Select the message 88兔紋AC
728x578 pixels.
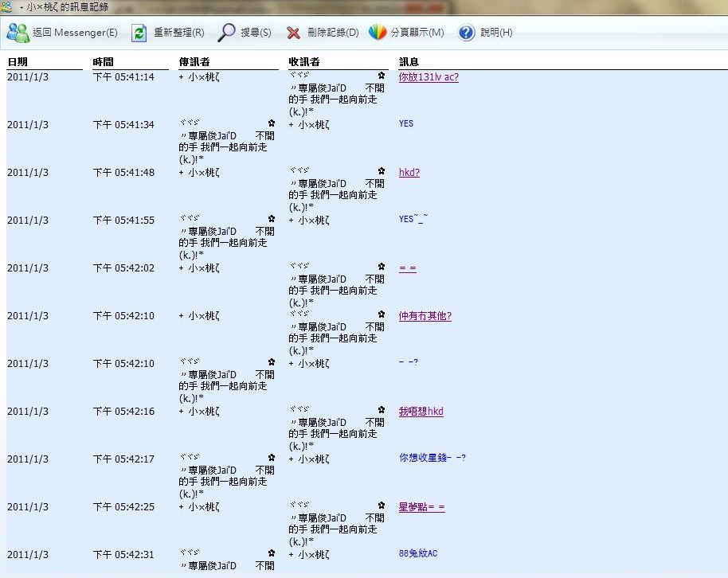pos(418,553)
